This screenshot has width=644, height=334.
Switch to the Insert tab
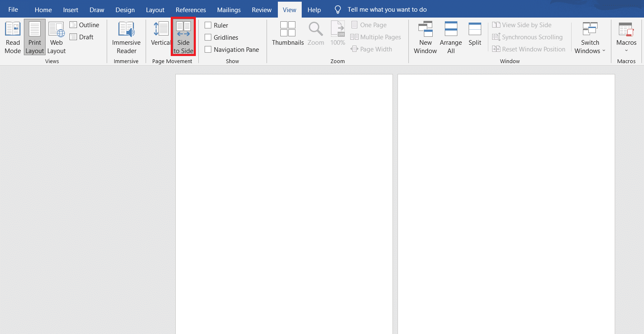point(71,10)
